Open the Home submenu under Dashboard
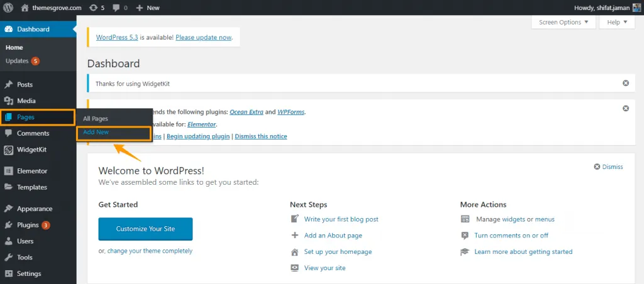This screenshot has height=284, width=644. pyautogui.click(x=14, y=48)
